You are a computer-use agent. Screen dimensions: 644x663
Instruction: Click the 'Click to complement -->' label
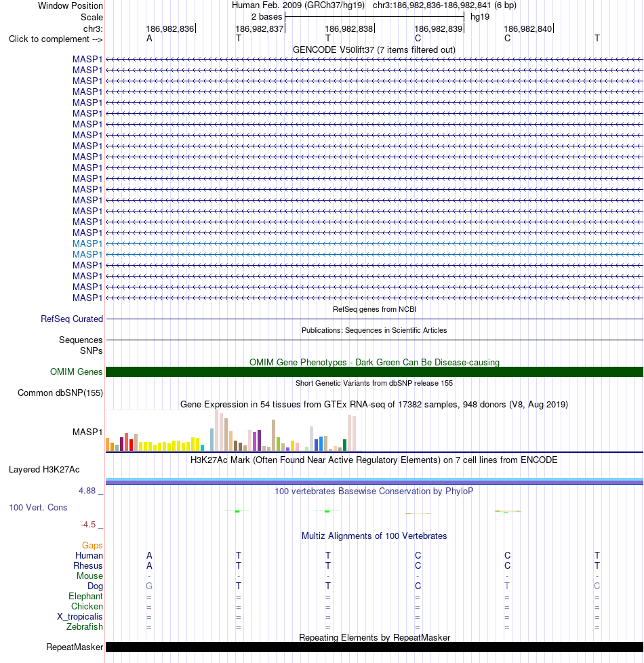click(56, 39)
